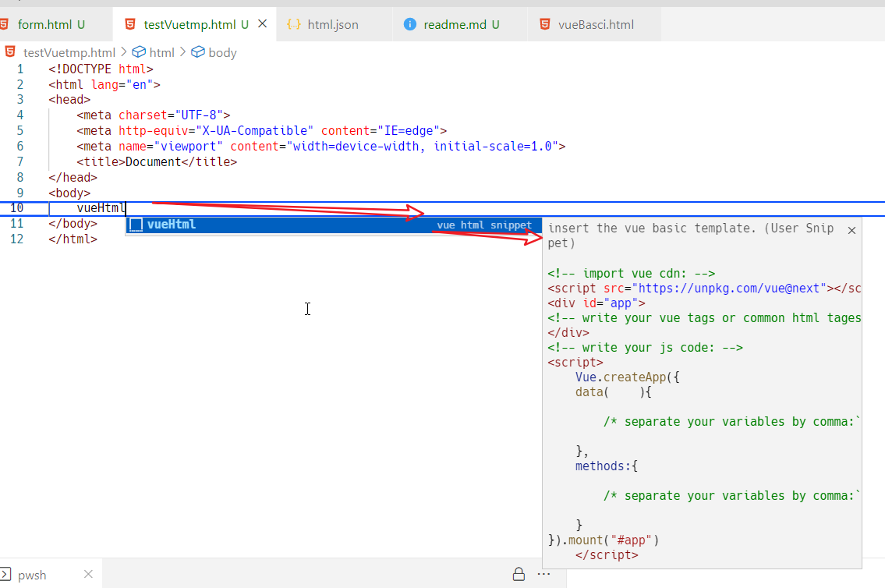Click the blue info icon on readme.md tab
Image resolution: width=885 pixels, height=588 pixels.
410,24
